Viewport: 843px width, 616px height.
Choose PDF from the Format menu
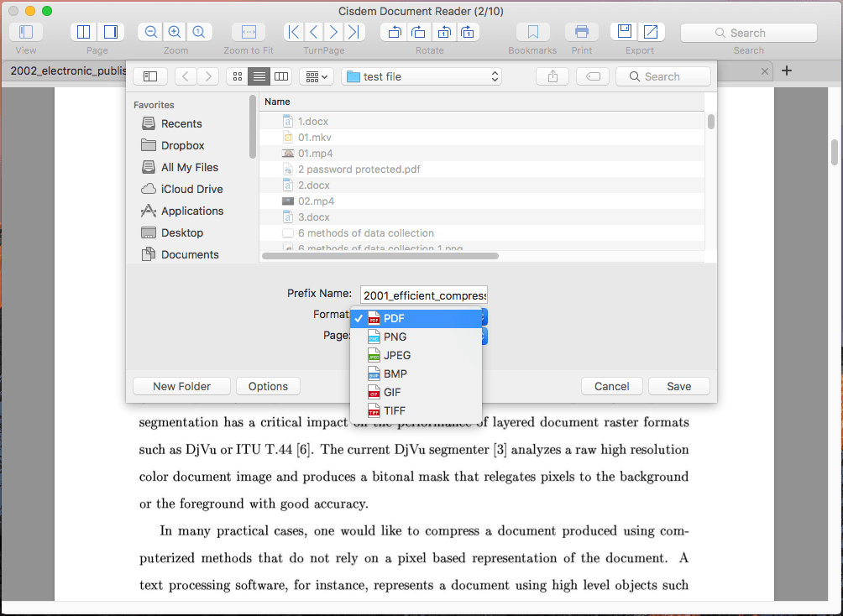416,318
